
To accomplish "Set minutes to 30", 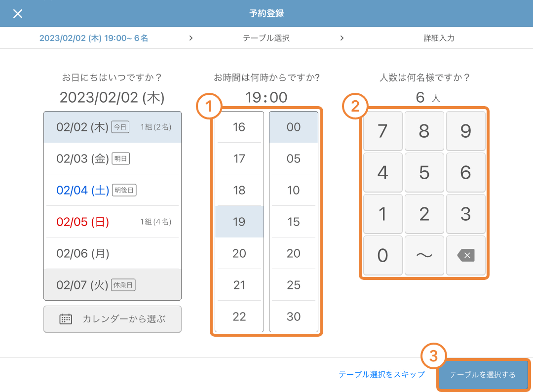I will click(x=294, y=316).
